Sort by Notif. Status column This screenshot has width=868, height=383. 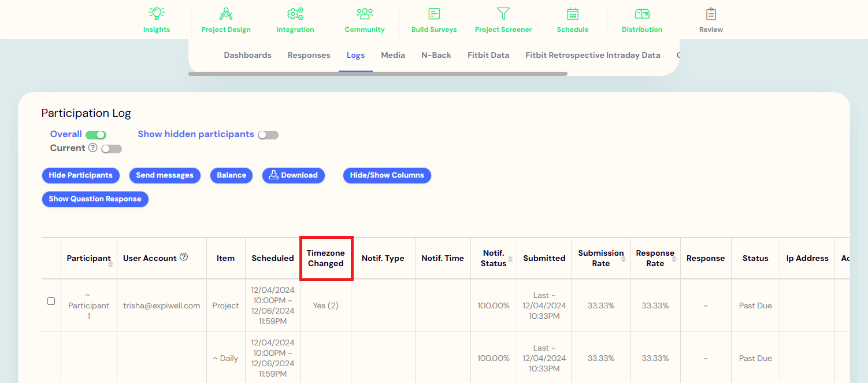510,259
